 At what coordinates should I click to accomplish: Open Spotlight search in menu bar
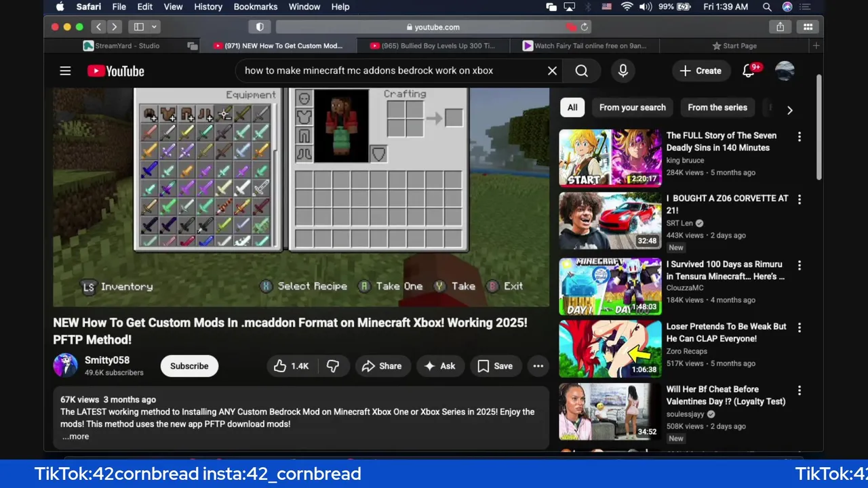tap(767, 7)
